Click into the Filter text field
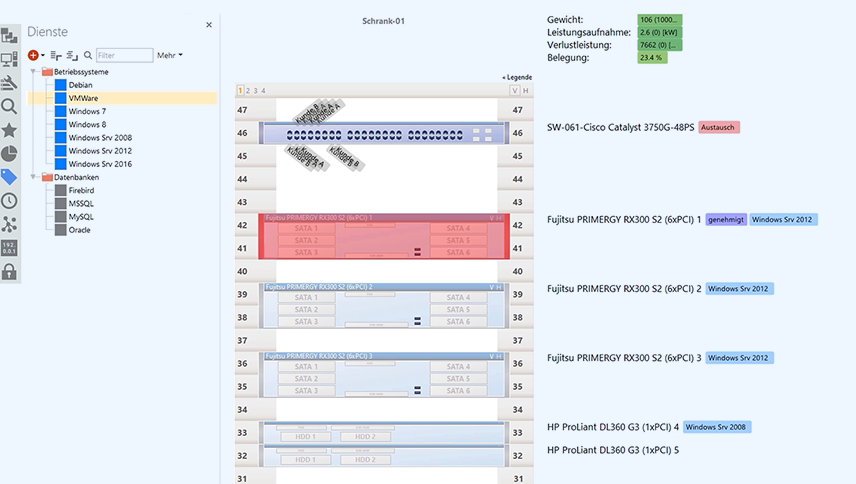Screen dimensions: 856x484 124,56
